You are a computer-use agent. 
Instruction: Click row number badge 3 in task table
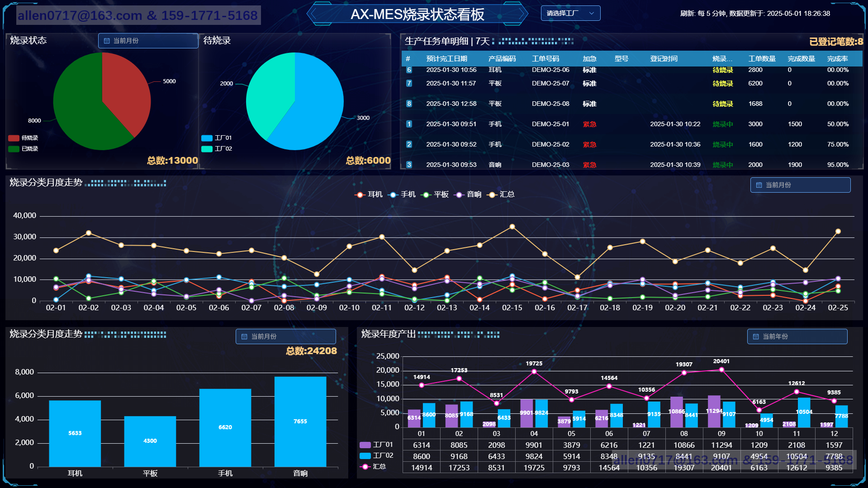[x=409, y=165]
